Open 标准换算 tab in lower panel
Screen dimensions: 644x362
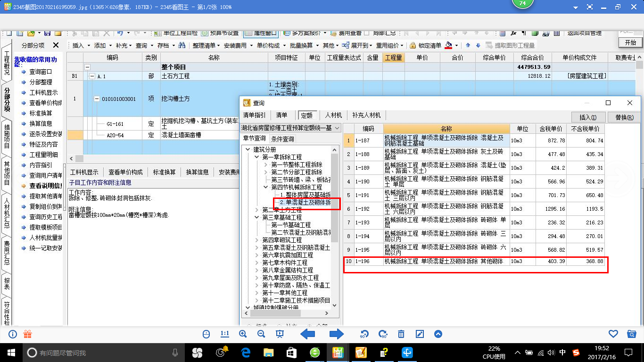pos(165,172)
